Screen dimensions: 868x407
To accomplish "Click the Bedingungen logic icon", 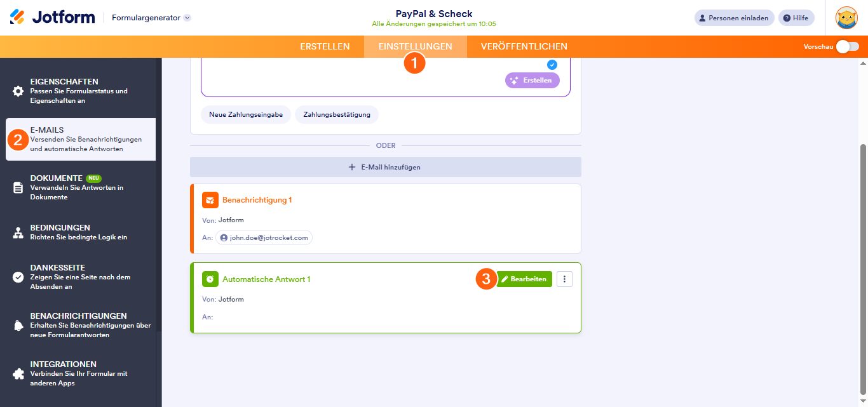I will coord(18,232).
